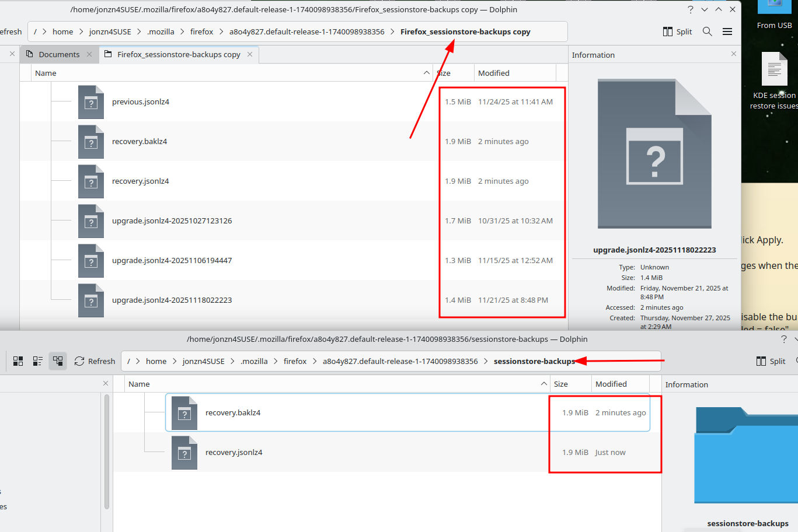The width and height of the screenshot is (798, 532).
Task: Click the help question mark in lower Dolphin title bar
Action: point(784,339)
